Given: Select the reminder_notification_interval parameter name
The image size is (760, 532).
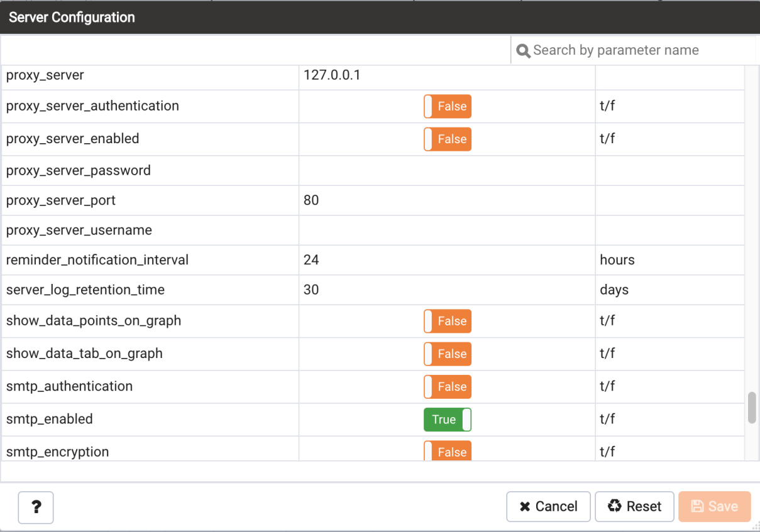Looking at the screenshot, I should (97, 260).
